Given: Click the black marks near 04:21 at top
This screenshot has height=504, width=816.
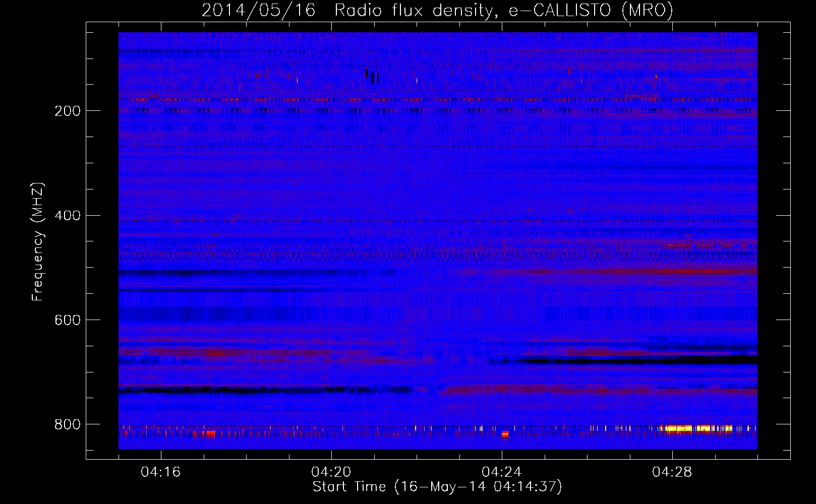Looking at the screenshot, I should tap(372, 76).
